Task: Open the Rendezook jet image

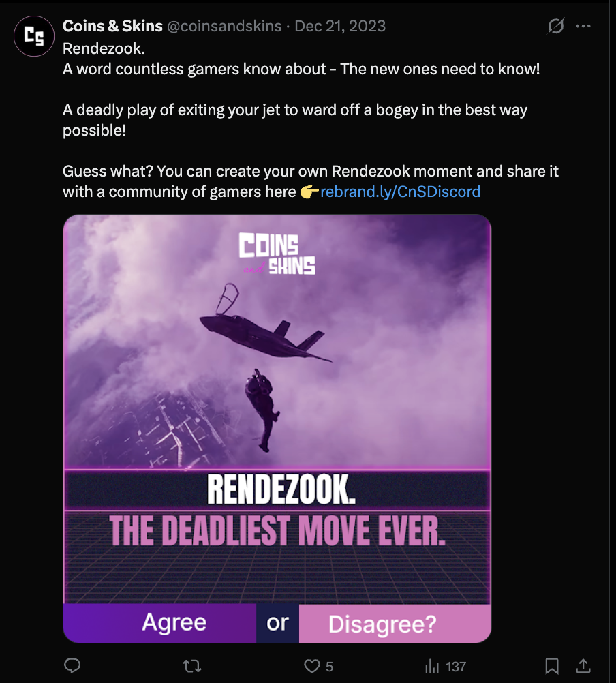Action: tap(277, 429)
